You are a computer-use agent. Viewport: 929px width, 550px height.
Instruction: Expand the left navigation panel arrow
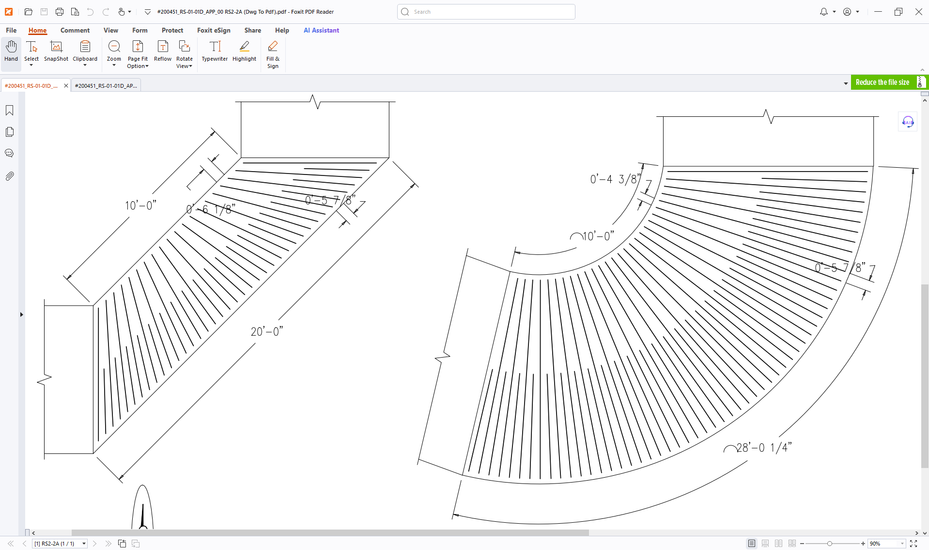(21, 314)
